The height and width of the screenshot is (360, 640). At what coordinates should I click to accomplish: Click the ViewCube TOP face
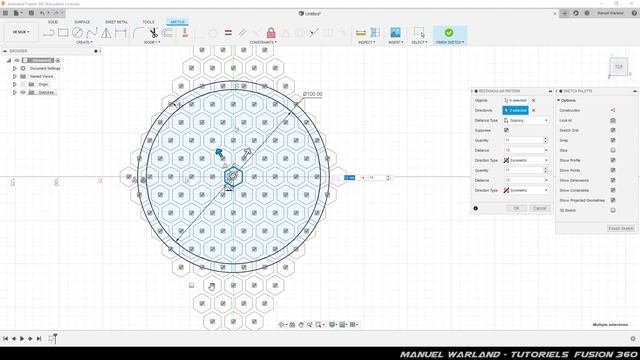click(x=619, y=67)
